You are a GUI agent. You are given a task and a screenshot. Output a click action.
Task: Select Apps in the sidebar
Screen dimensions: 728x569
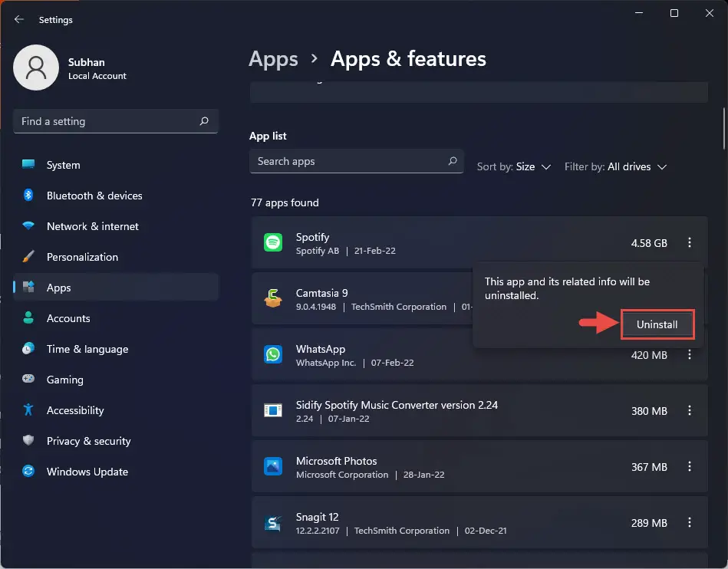pos(116,288)
